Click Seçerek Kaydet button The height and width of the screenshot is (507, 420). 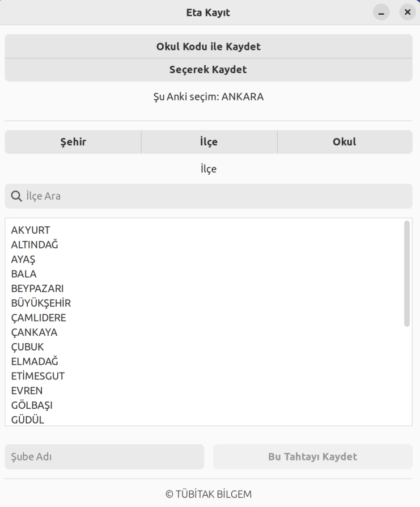pos(209,70)
